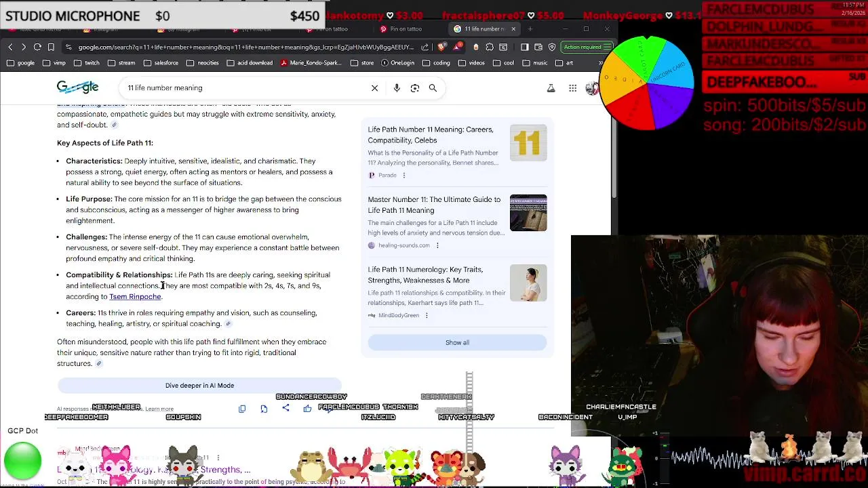Close the 11 life number meaning tab
This screenshot has width=868, height=488.
click(x=513, y=29)
